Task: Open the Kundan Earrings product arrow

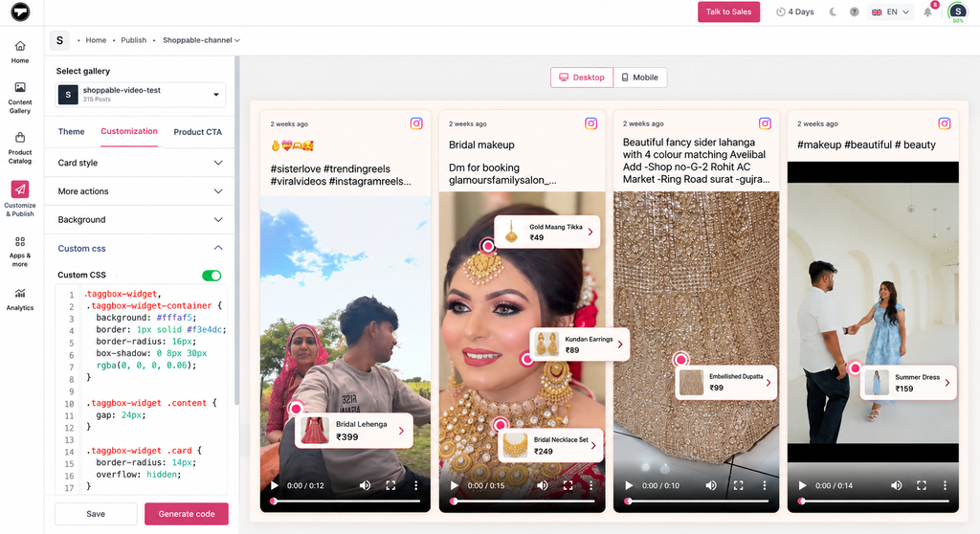Action: 620,344
